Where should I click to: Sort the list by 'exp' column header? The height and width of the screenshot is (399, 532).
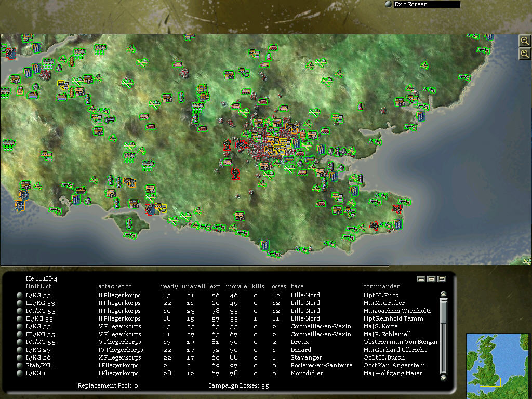point(215,287)
